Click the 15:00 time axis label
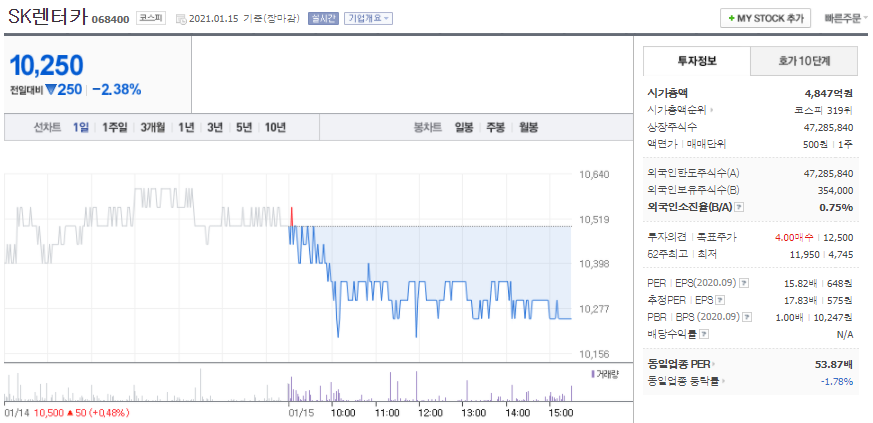 coord(561,413)
